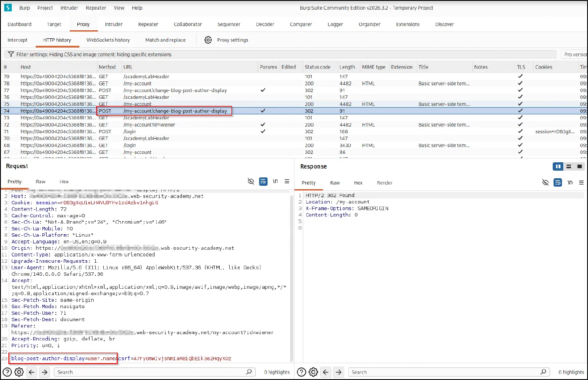Go to previous match in Request search

coord(32,372)
